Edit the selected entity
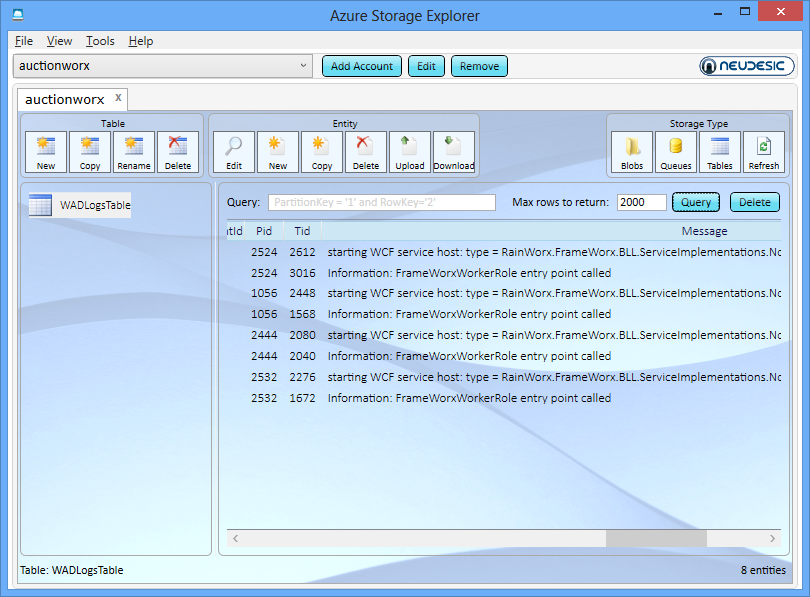810x597 pixels. 234,152
